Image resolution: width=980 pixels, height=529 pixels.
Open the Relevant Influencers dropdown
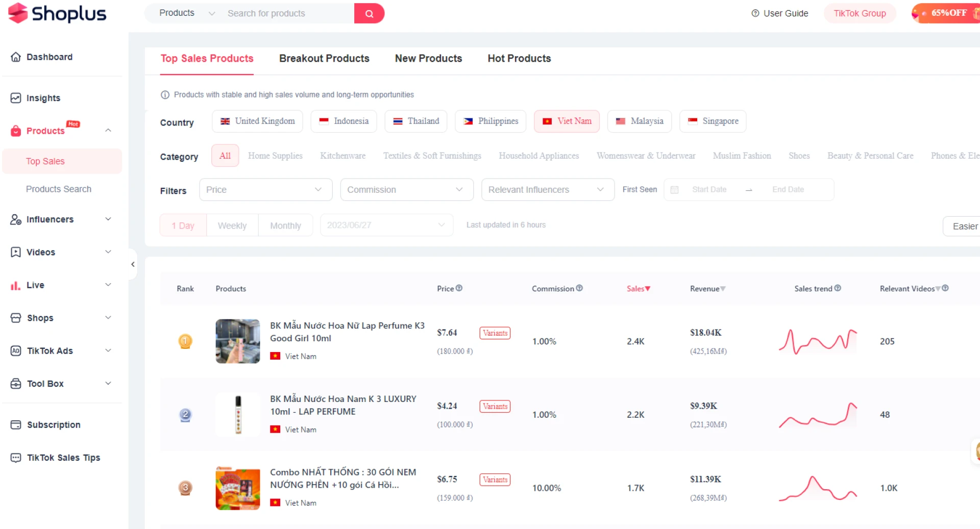coord(547,190)
